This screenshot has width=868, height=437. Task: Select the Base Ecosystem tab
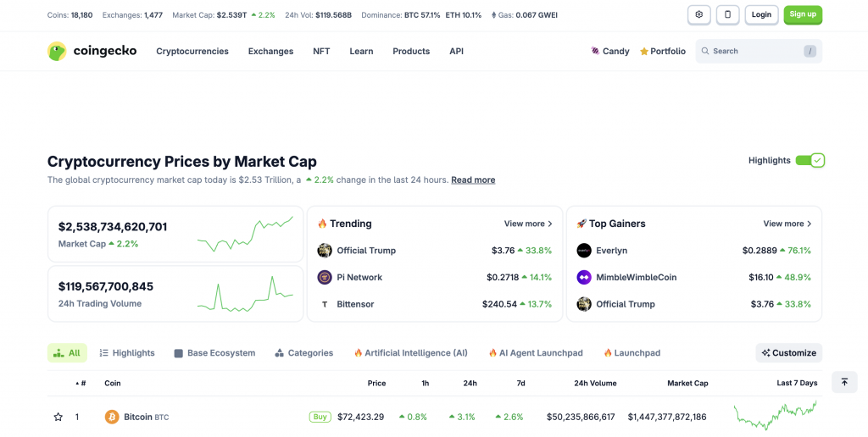coord(214,353)
